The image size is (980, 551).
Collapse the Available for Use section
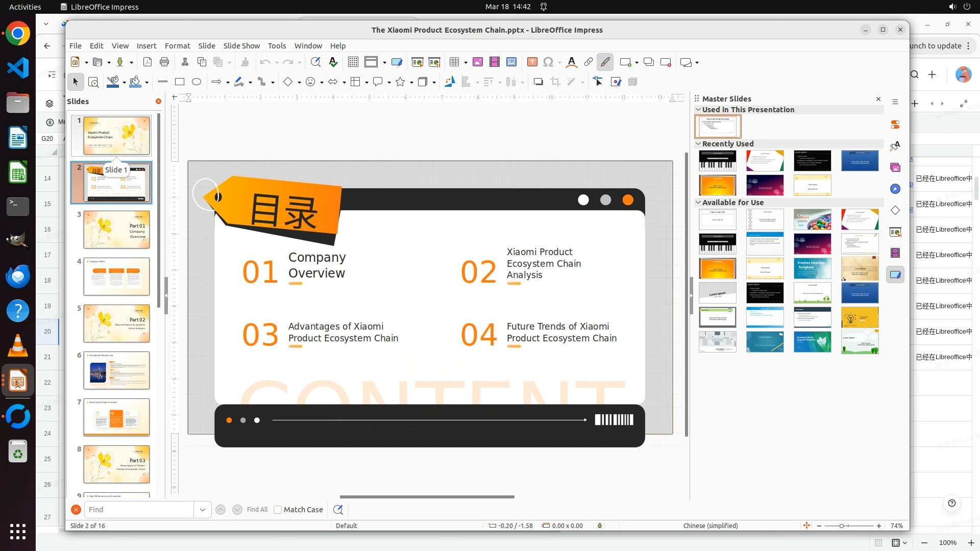click(698, 203)
